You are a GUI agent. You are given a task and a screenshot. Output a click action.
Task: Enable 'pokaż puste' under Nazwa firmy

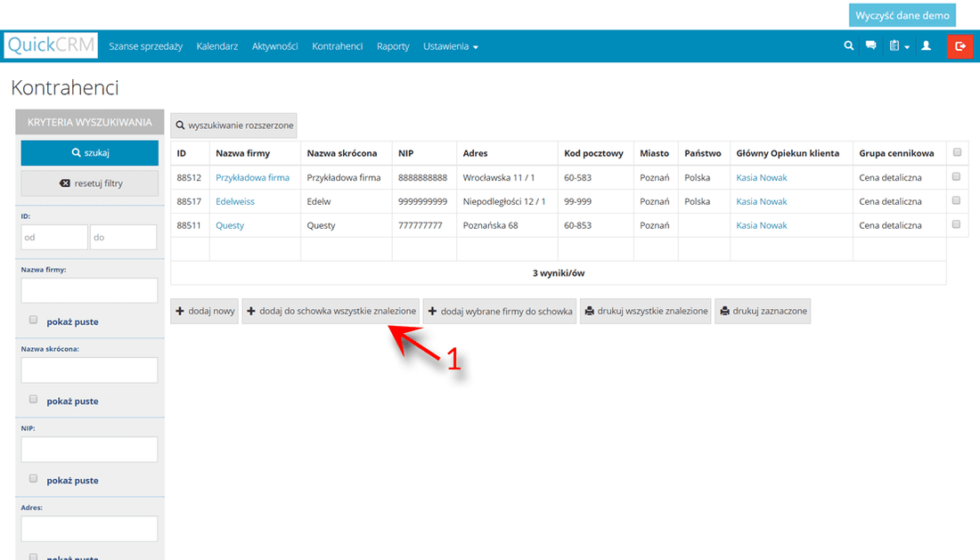[34, 321]
